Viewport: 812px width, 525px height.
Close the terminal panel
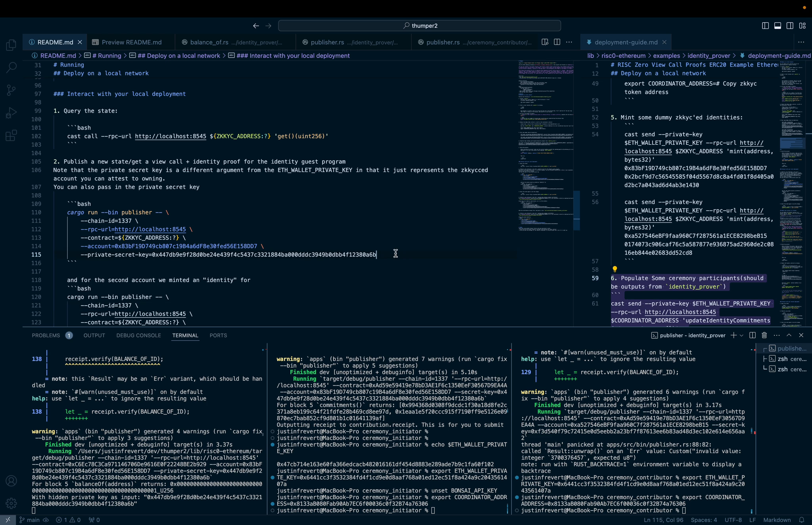tap(801, 335)
